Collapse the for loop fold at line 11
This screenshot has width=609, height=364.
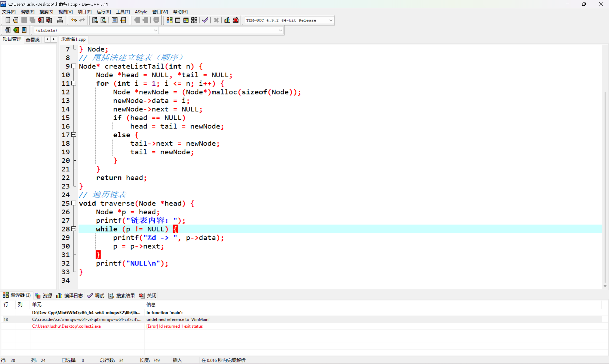(74, 83)
